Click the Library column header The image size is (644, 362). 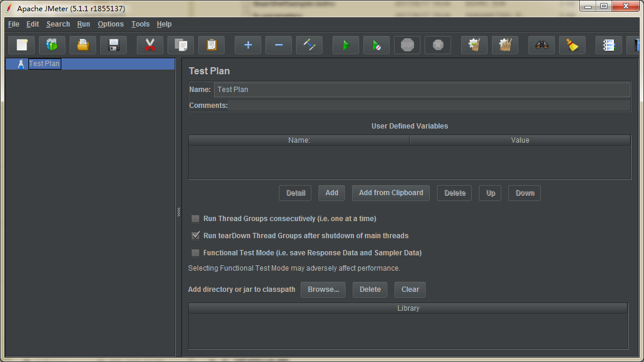408,308
